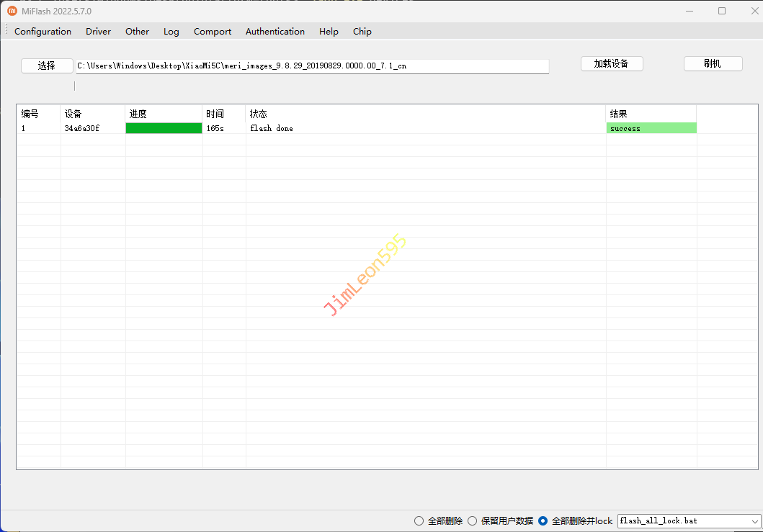Open the Configuration menu

(x=43, y=32)
